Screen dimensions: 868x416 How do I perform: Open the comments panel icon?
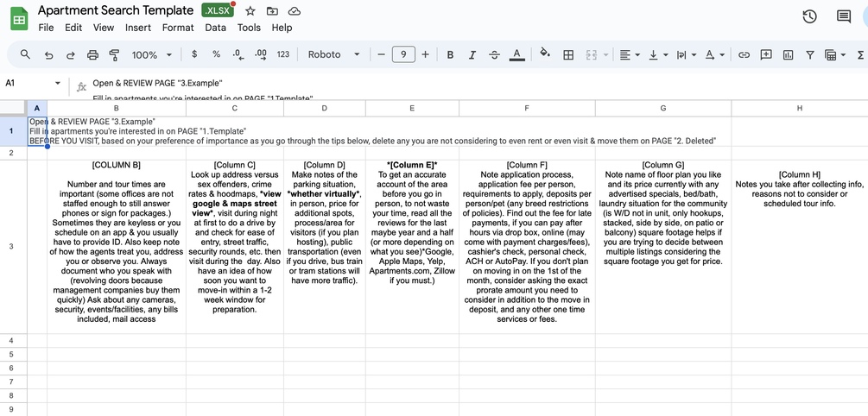click(843, 16)
